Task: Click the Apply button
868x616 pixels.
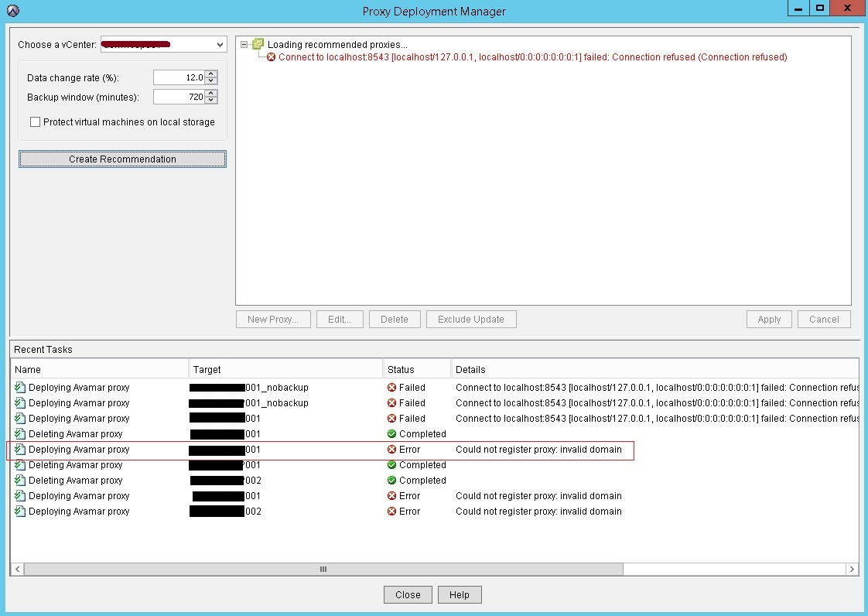Action: click(768, 319)
